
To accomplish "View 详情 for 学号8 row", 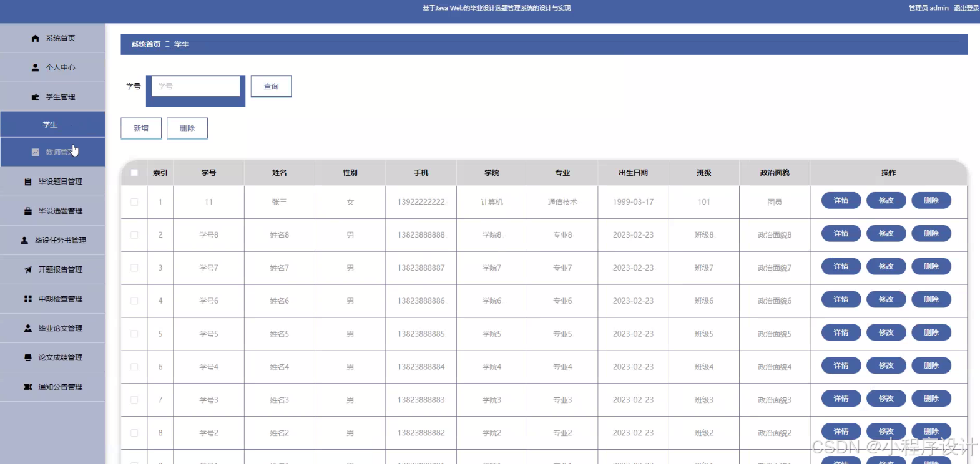I will pyautogui.click(x=841, y=234).
